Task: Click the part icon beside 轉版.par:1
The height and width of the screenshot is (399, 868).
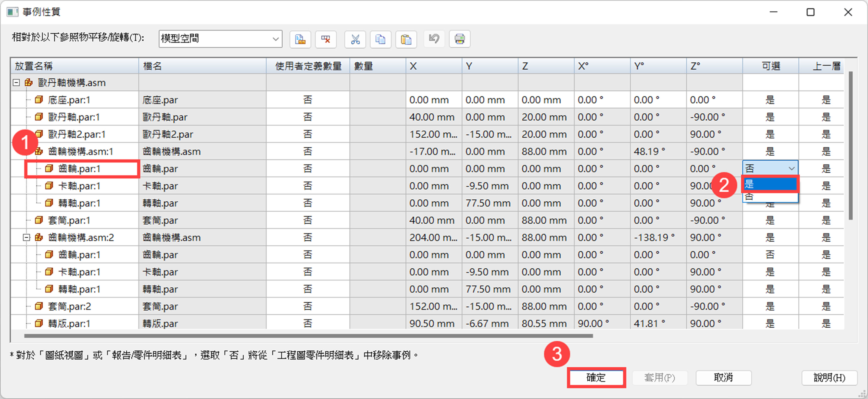Action: click(x=39, y=323)
